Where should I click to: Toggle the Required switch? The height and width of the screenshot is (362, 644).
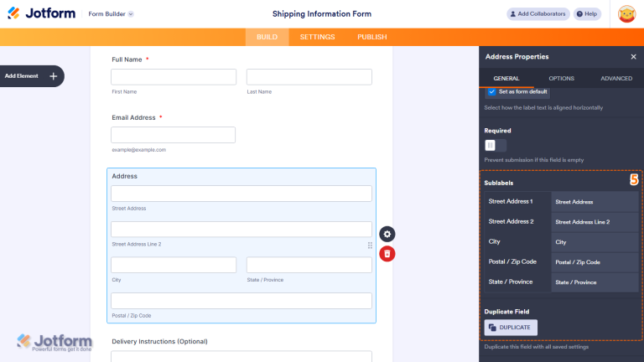click(496, 145)
